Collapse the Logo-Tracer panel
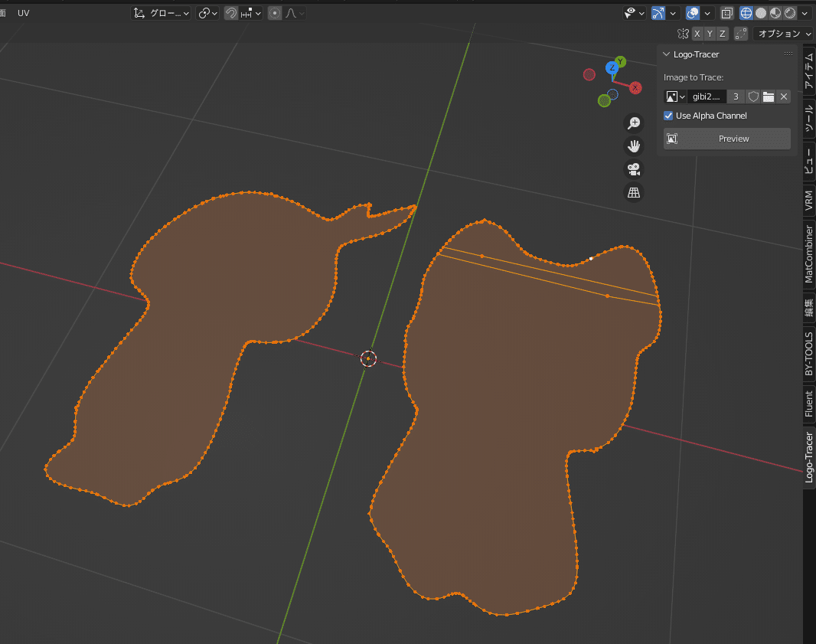The height and width of the screenshot is (644, 816). click(x=666, y=54)
